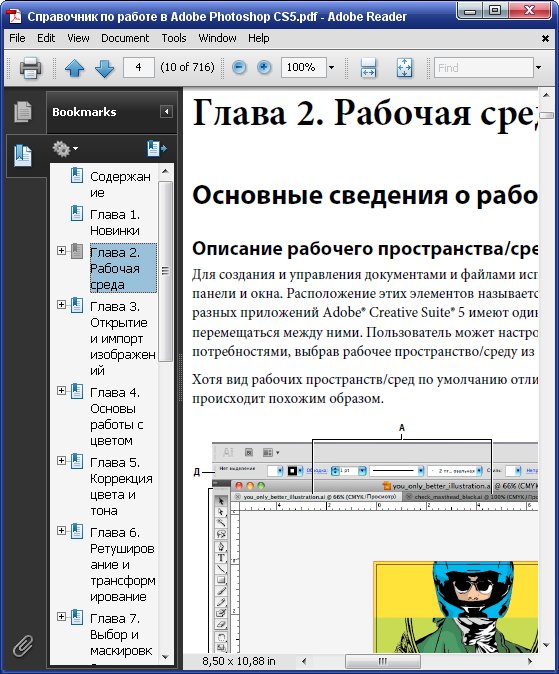Click bookmark icon next to Содержание

pyautogui.click(x=77, y=175)
